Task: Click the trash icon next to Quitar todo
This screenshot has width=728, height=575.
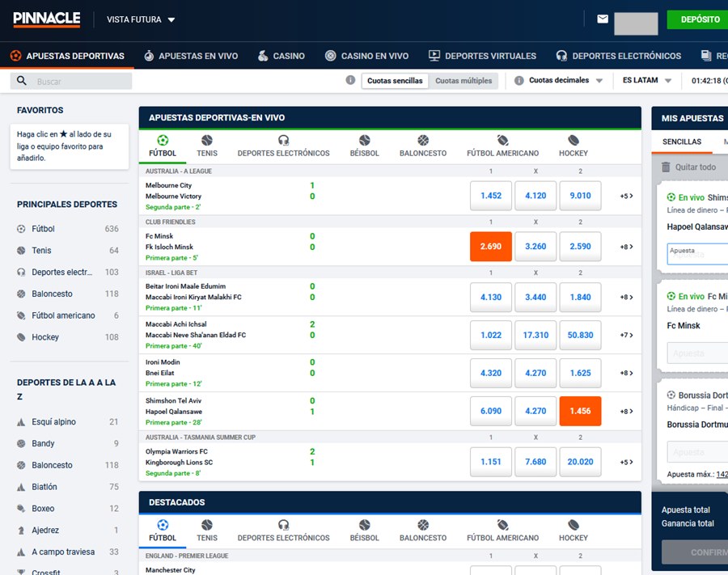Action: 666,167
